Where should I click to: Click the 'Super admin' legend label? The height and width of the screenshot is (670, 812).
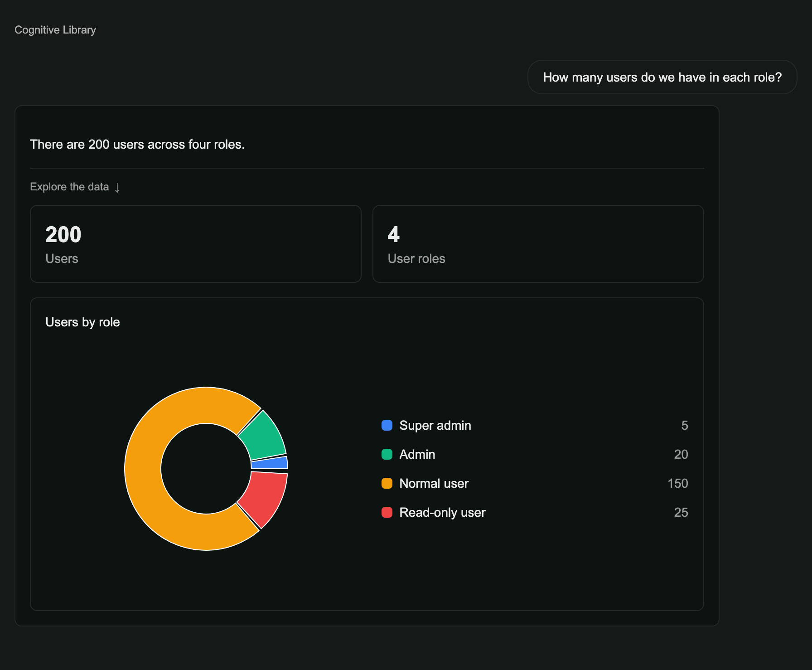pyautogui.click(x=435, y=425)
